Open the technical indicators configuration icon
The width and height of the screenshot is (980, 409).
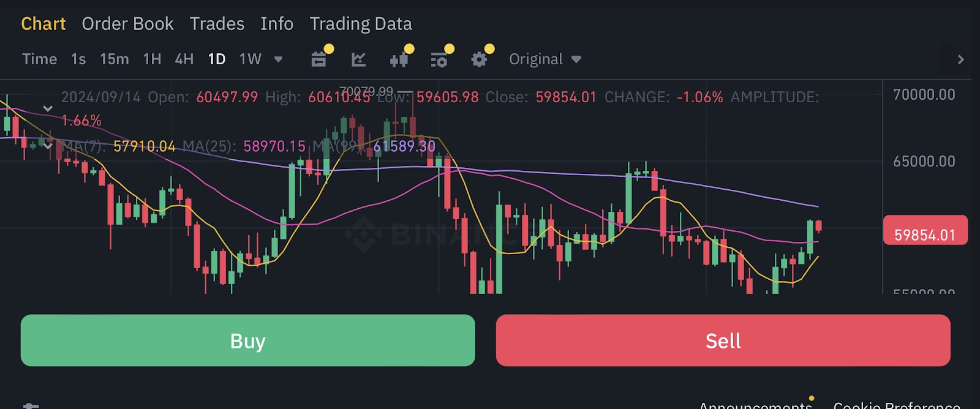(x=440, y=59)
